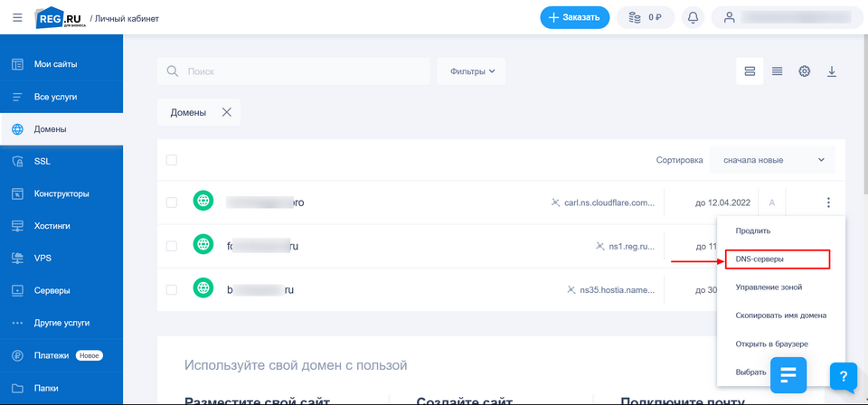Screen dimensions: 868x405
Task: Click the search magnifier icon
Action: coord(172,71)
